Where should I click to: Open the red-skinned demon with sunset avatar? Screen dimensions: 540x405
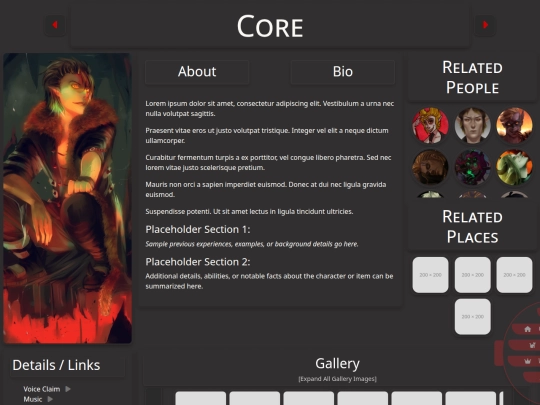coord(514,125)
